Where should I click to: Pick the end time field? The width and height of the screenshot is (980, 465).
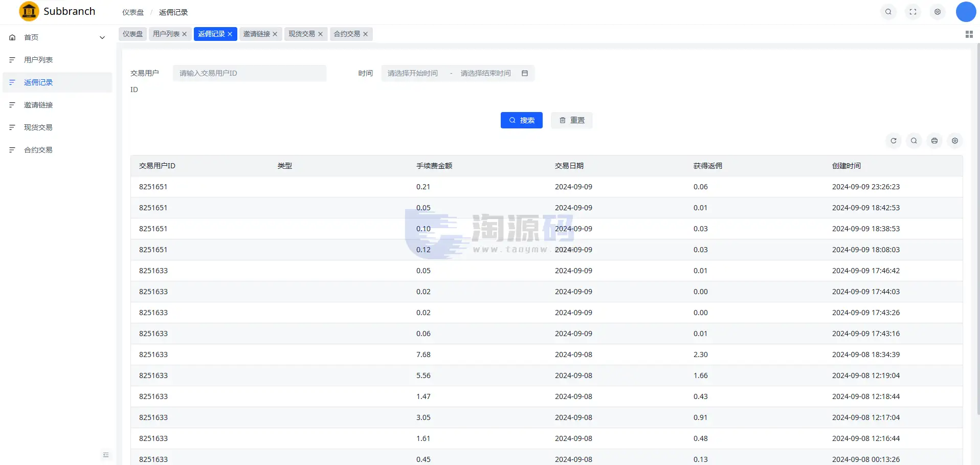485,73
